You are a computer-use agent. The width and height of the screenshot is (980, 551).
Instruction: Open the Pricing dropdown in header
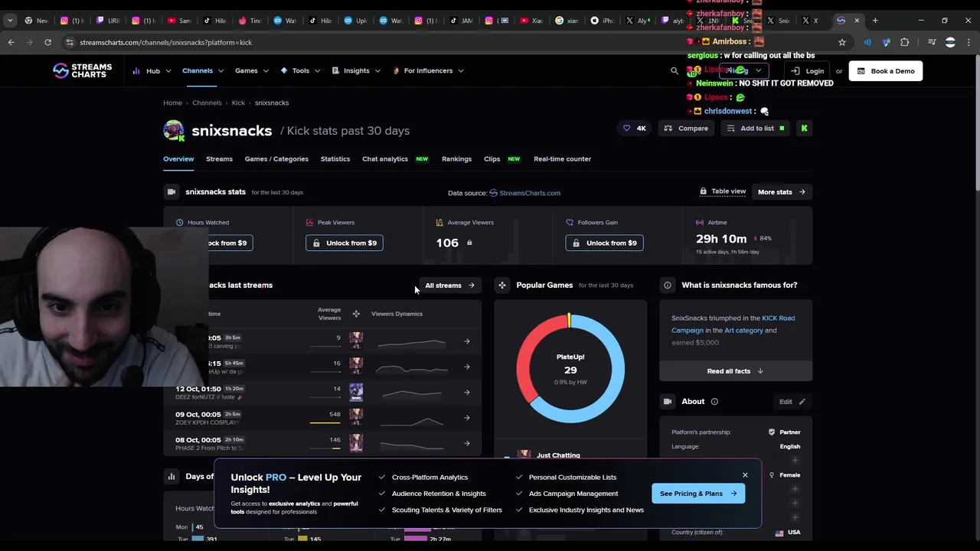(743, 70)
